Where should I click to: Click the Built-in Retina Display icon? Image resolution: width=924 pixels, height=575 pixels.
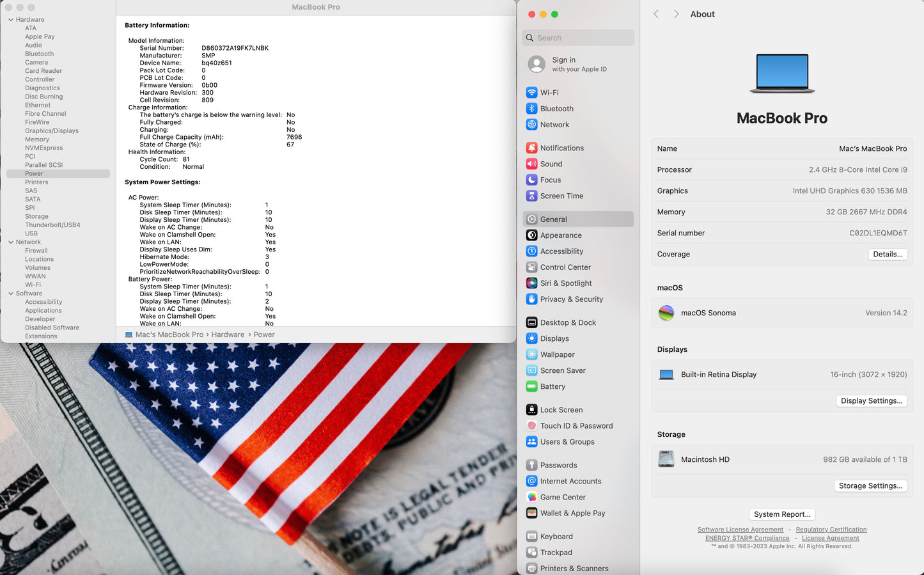click(x=666, y=375)
